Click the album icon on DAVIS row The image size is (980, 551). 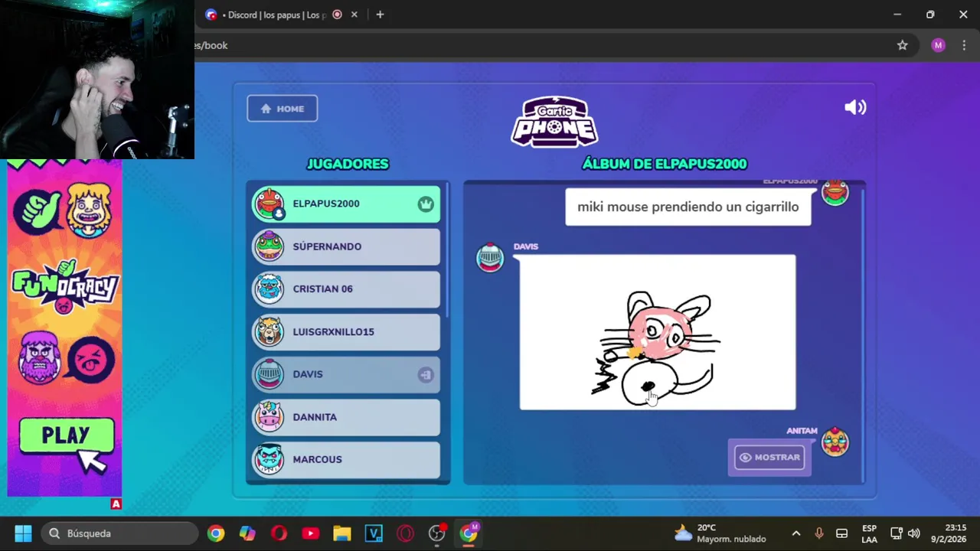pyautogui.click(x=426, y=374)
